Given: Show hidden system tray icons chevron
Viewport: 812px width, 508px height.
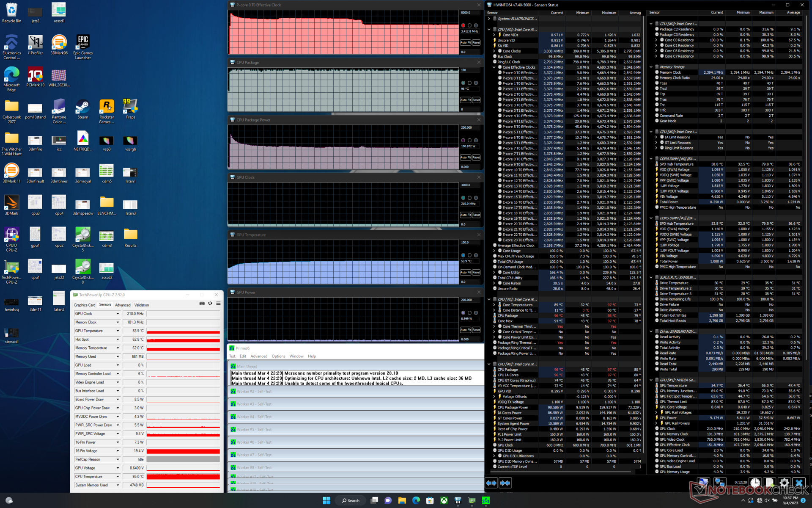Looking at the screenshot, I should (x=743, y=500).
